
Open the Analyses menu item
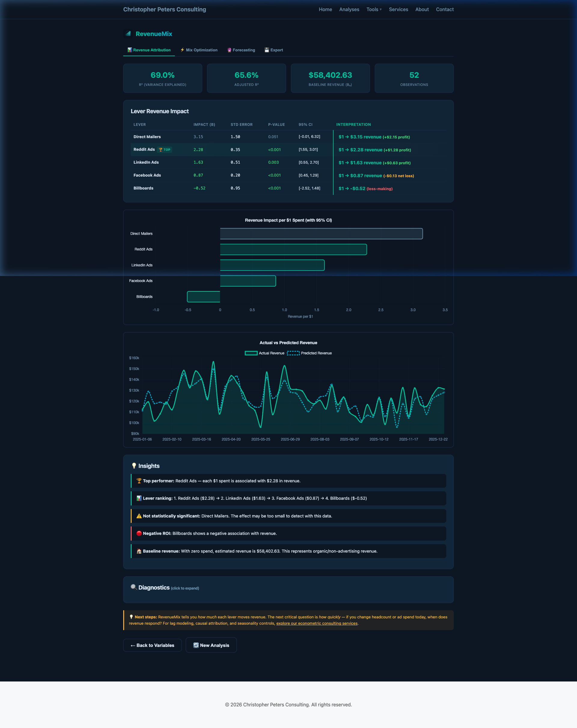[x=349, y=9]
